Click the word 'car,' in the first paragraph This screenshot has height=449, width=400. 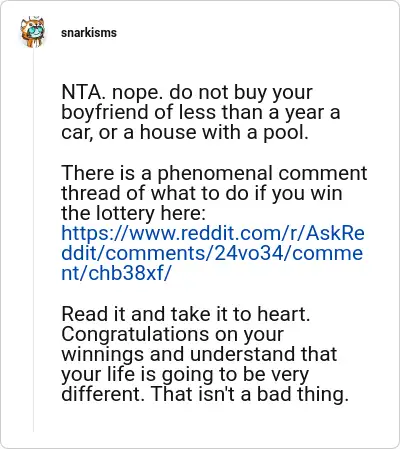click(76, 133)
